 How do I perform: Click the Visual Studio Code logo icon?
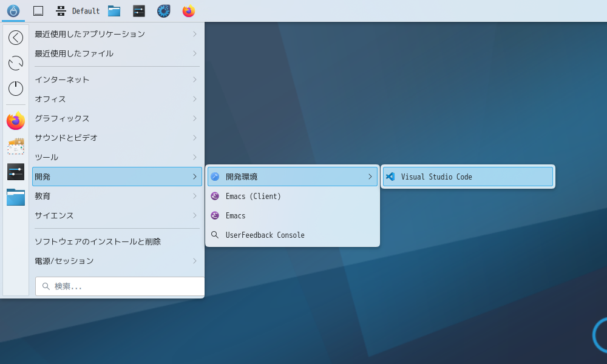[x=390, y=177]
